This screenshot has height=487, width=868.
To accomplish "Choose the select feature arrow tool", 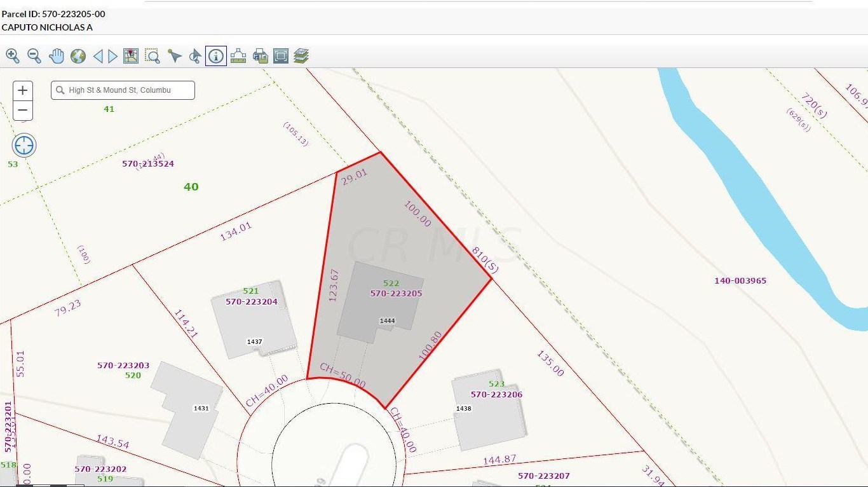I will pos(174,56).
